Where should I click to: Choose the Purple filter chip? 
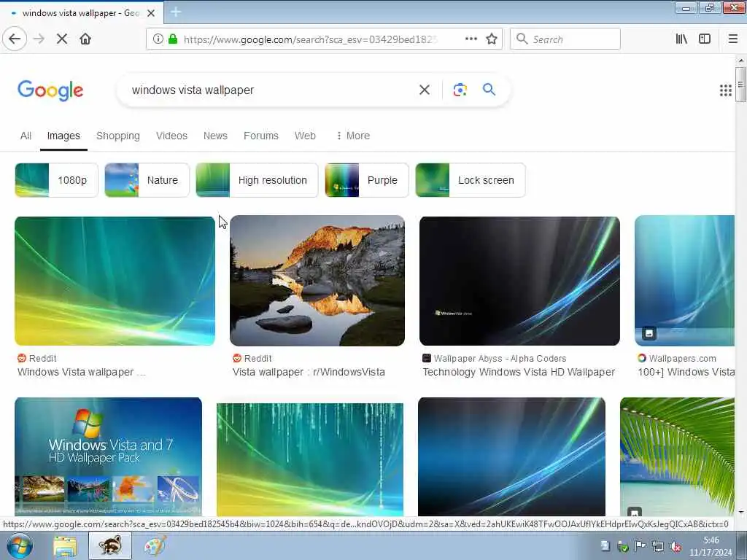pos(366,180)
